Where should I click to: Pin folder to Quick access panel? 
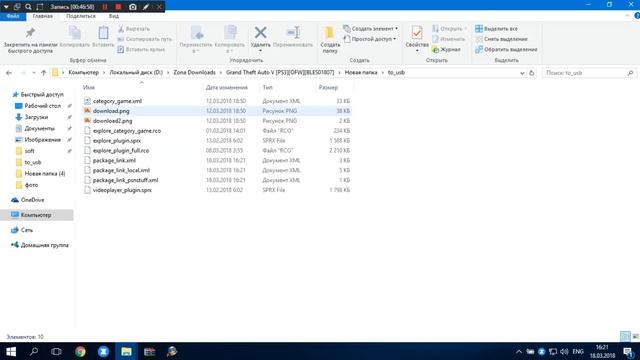31,40
